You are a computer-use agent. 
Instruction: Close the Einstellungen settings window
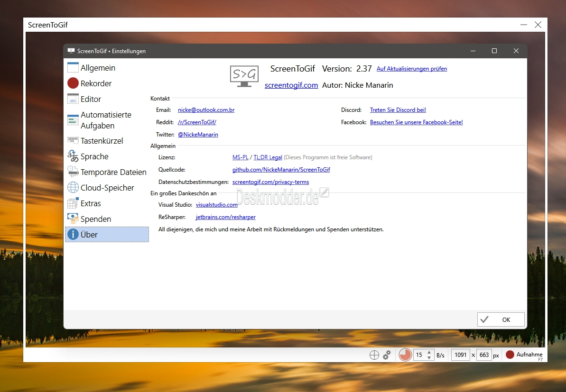coord(516,51)
